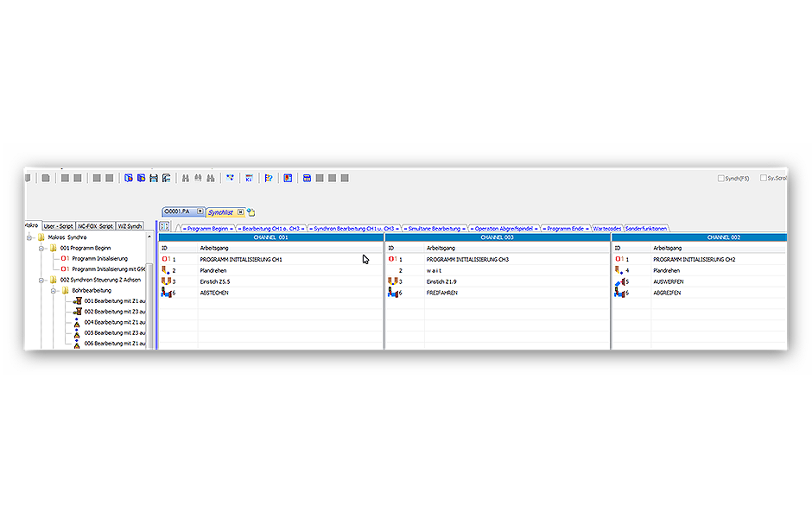Enable the Synch(F5) checkbox
The image size is (812, 518).
click(x=722, y=178)
